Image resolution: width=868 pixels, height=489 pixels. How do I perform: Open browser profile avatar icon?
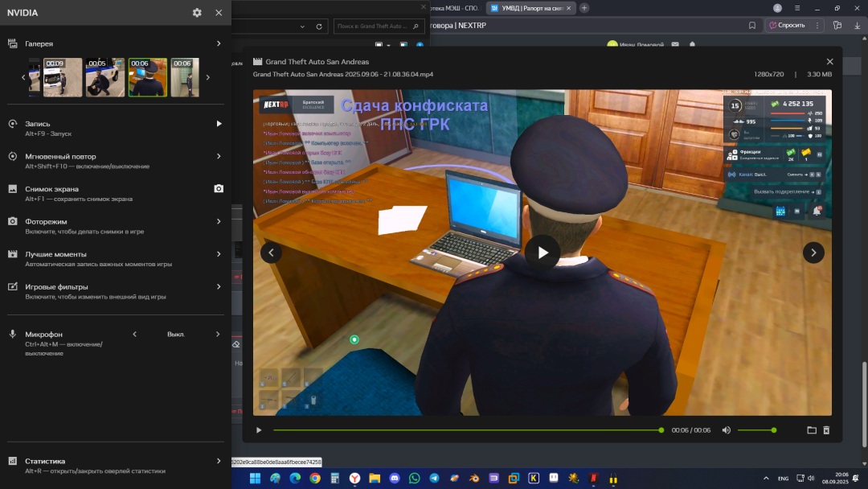[x=777, y=8]
